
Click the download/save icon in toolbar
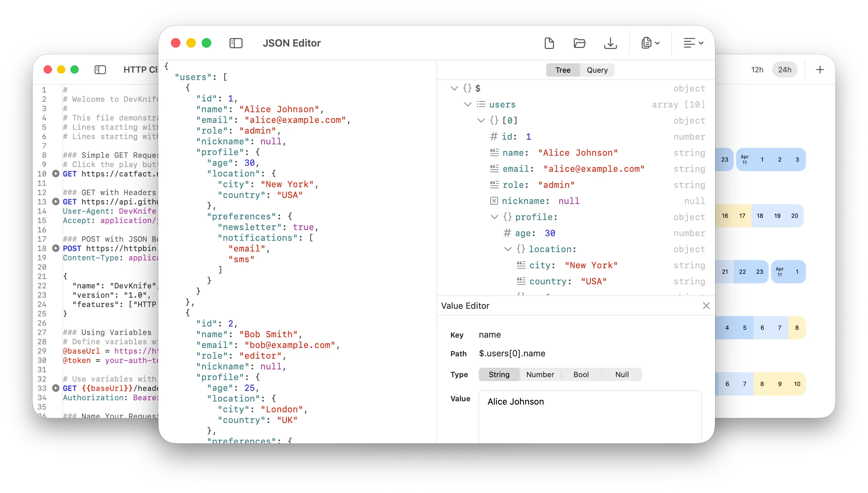click(610, 43)
